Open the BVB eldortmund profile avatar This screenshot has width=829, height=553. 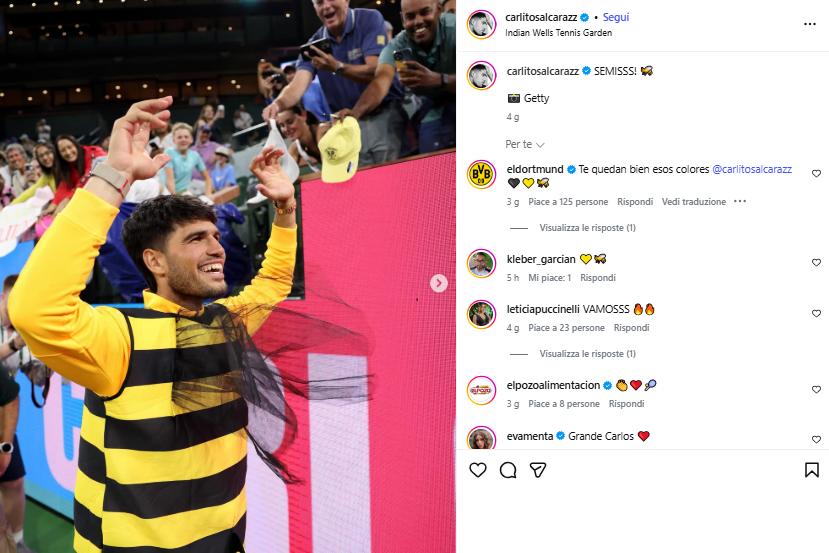coord(481,174)
